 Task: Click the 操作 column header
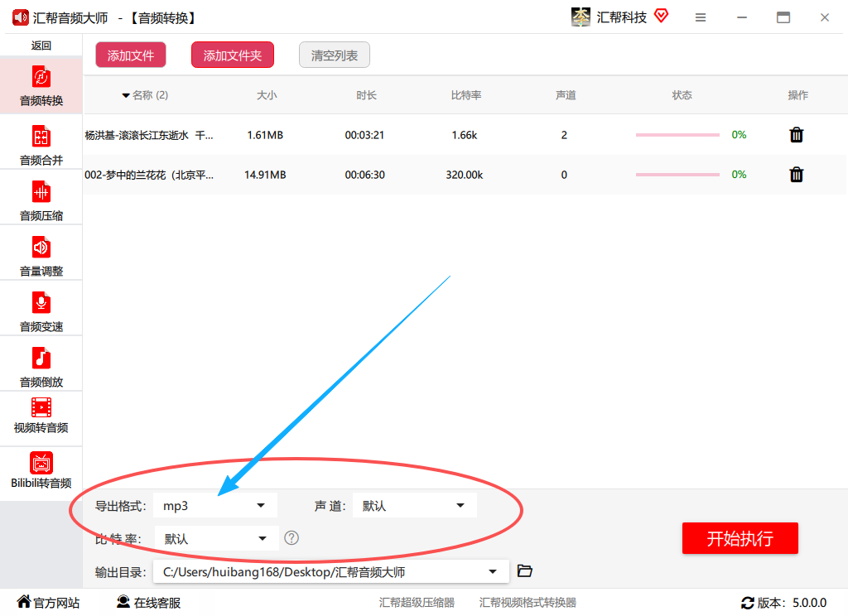(797, 95)
